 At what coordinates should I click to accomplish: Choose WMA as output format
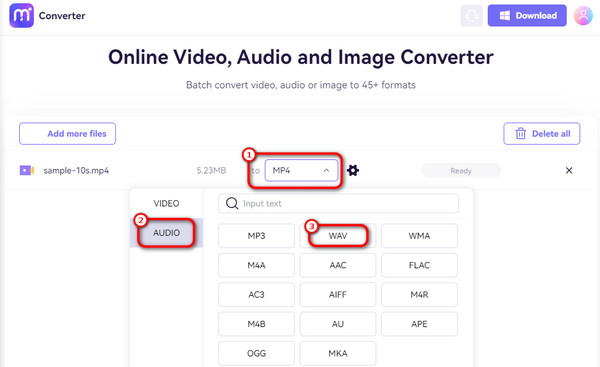(419, 236)
